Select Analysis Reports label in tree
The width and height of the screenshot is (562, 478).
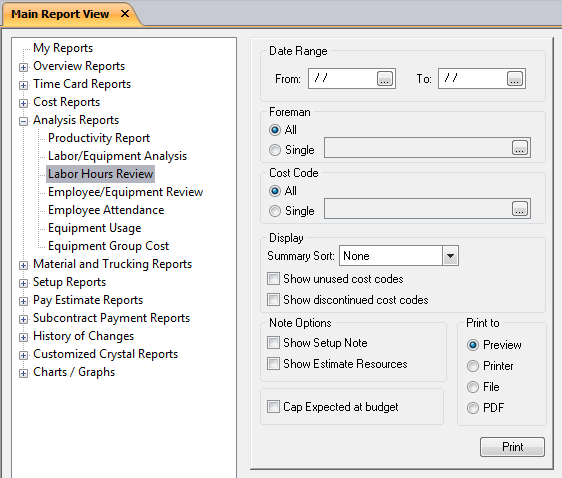click(76, 120)
